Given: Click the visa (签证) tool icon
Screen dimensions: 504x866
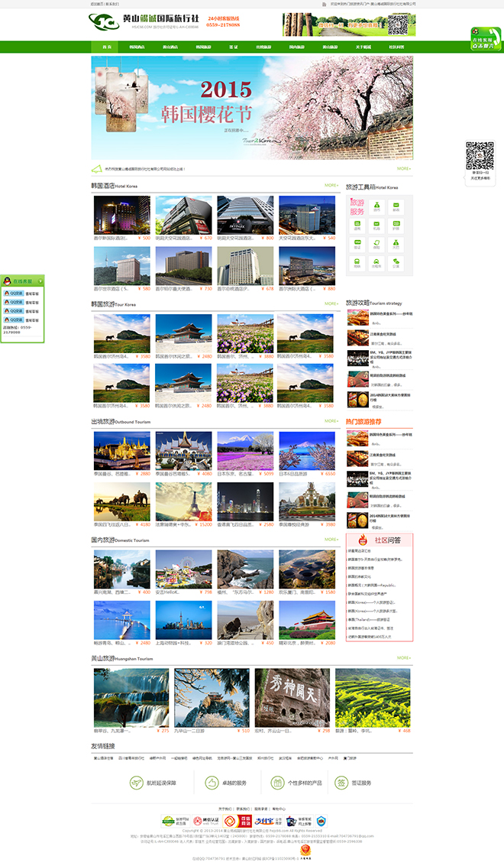Looking at the screenshot, I should point(357,243).
